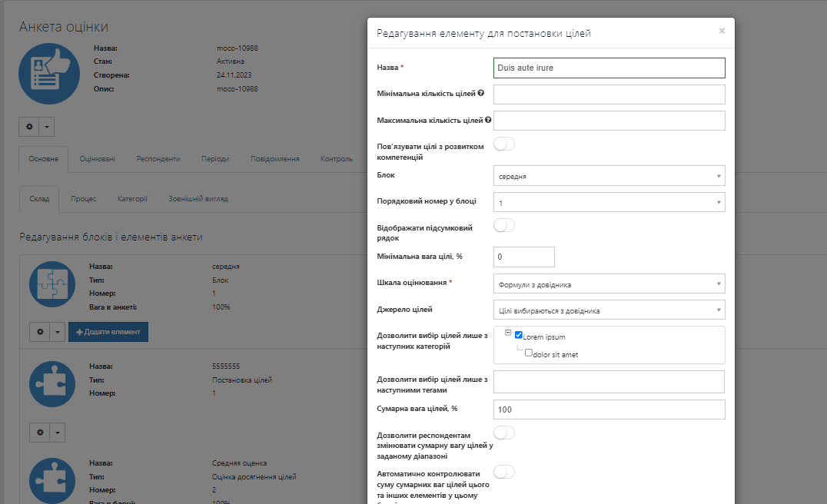Toggle Відображати підсумковий рядок switch
Viewport: 827px width, 504px height.
tap(504, 226)
